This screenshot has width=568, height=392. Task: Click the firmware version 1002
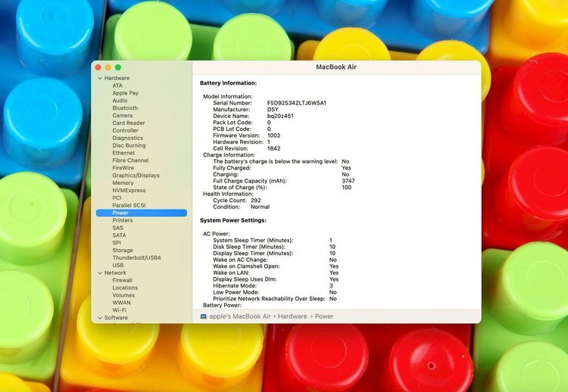[x=273, y=135]
